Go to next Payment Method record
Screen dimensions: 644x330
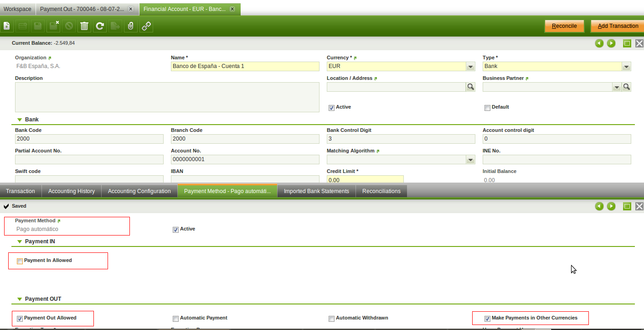click(x=611, y=206)
